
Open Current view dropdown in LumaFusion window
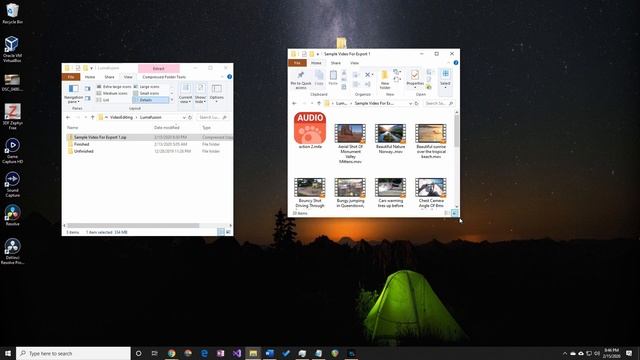tap(185, 94)
